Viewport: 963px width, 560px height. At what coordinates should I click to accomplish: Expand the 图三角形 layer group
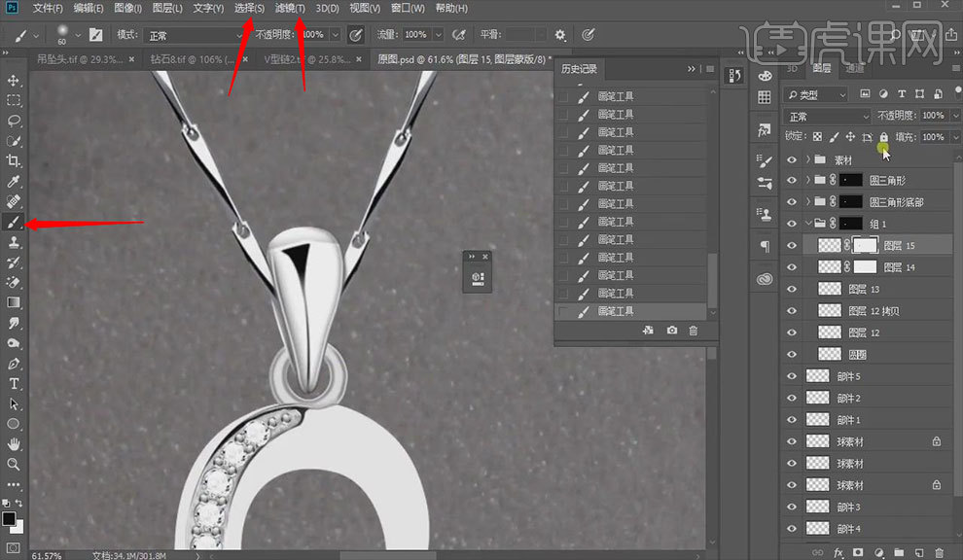coord(807,181)
